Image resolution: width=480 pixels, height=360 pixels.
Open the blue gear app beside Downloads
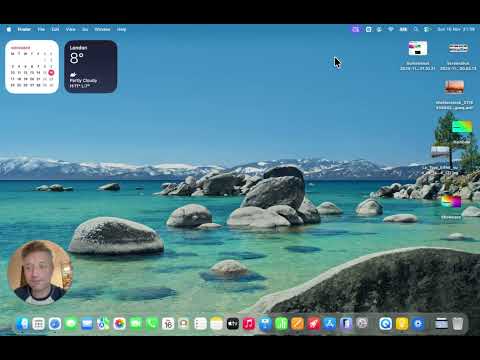(x=418, y=324)
